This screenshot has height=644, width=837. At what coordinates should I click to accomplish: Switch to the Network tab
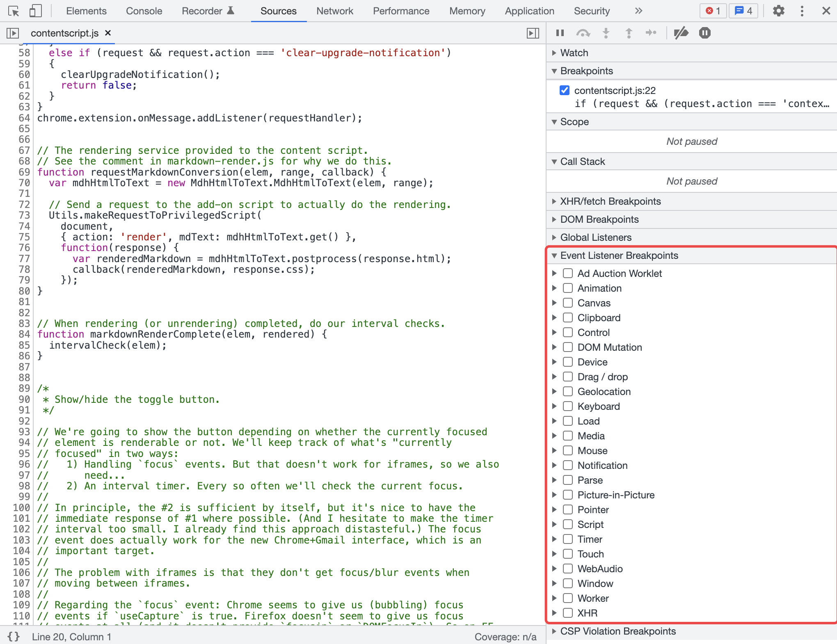pyautogui.click(x=334, y=11)
